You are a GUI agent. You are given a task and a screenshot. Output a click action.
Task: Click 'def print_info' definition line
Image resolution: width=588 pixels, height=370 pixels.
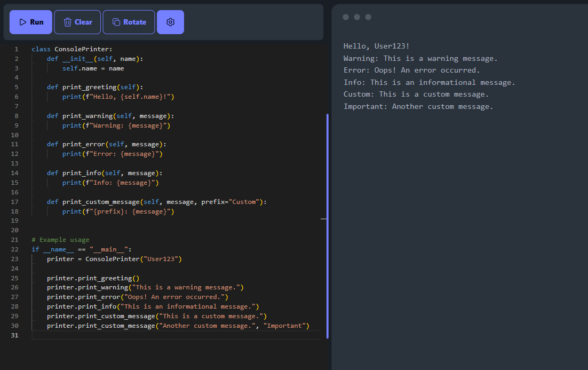tap(105, 173)
